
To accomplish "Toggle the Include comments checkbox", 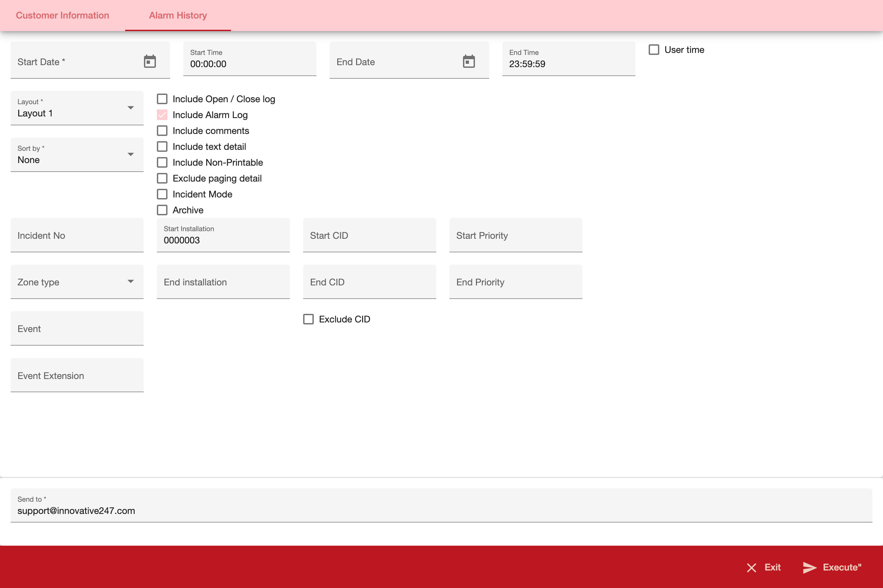I will tap(162, 131).
